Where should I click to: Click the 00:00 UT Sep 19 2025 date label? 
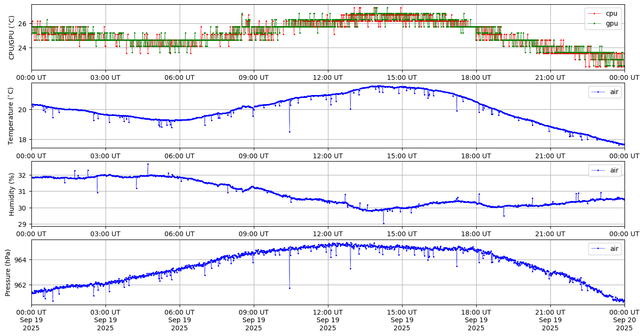(31, 320)
